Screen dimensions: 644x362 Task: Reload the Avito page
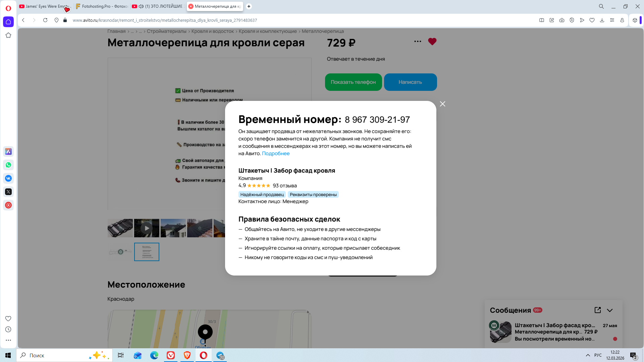point(45,20)
